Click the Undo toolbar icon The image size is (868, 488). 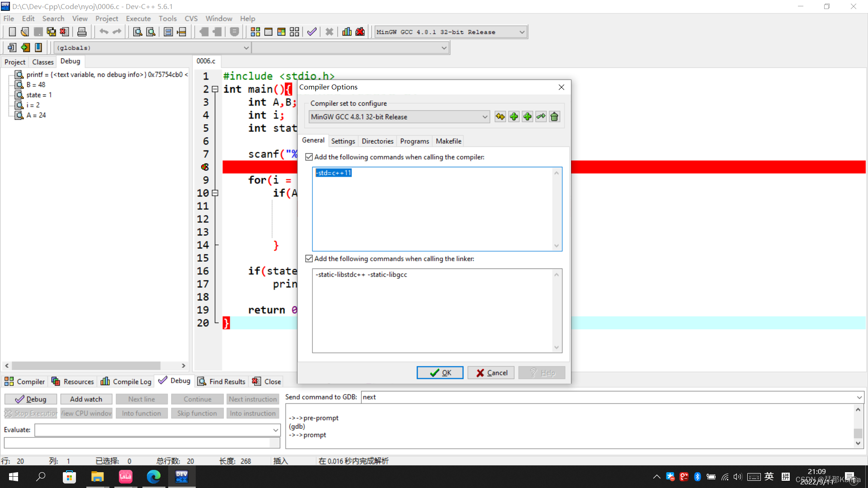coord(104,32)
